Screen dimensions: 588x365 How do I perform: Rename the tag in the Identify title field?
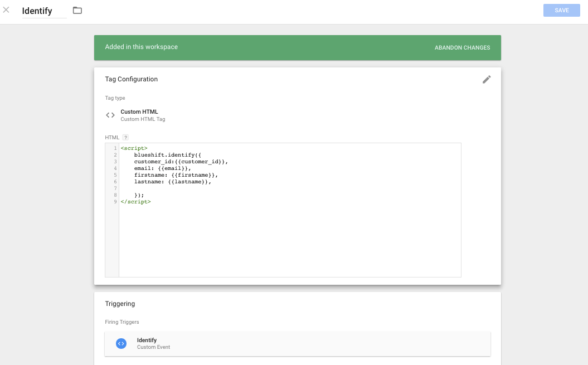[44, 11]
